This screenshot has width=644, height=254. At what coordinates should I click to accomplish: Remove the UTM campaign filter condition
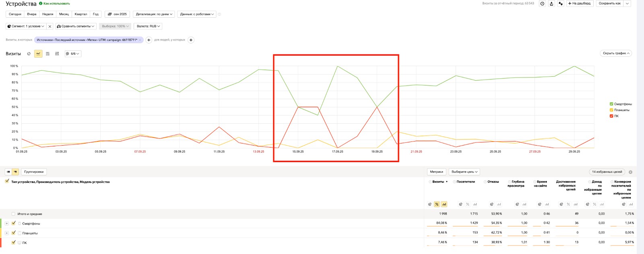[x=140, y=40]
